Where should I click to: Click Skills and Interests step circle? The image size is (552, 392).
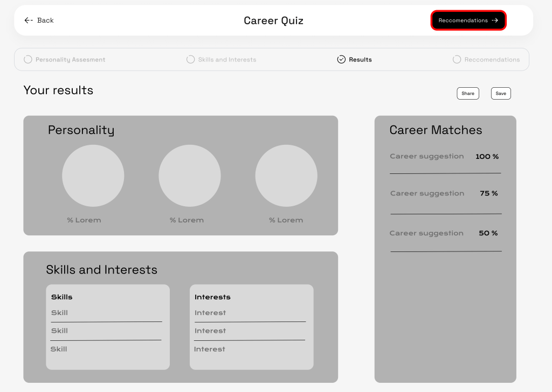pyautogui.click(x=190, y=59)
